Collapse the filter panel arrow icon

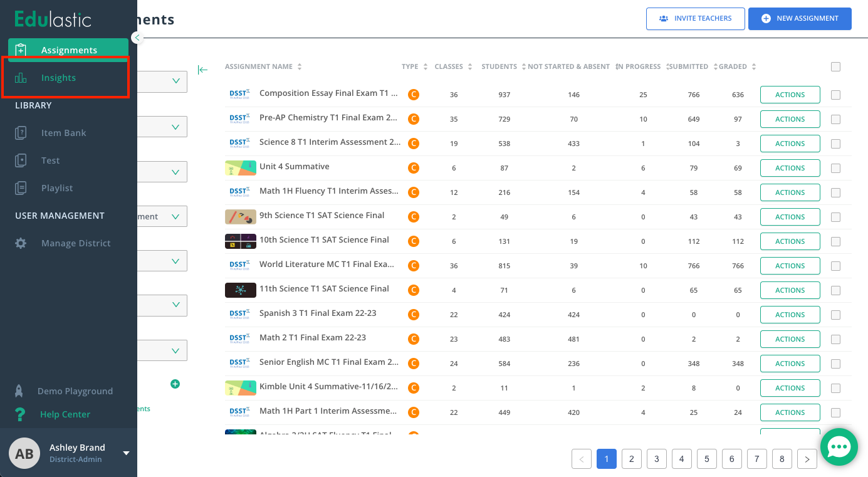(202, 70)
